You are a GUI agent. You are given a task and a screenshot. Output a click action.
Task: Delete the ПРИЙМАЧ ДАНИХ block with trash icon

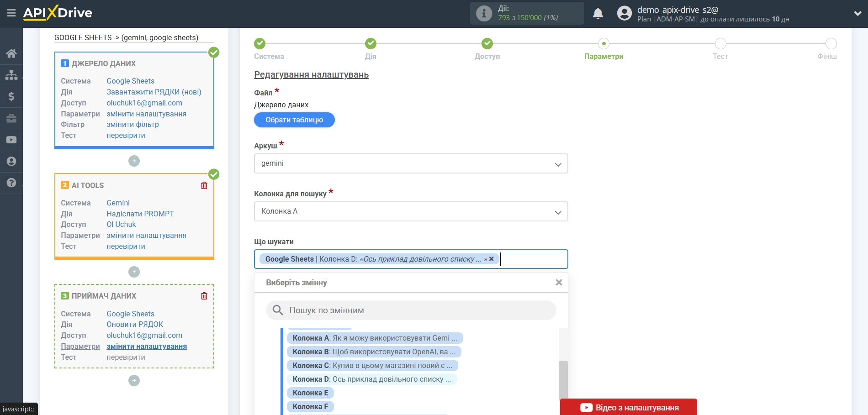tap(204, 296)
